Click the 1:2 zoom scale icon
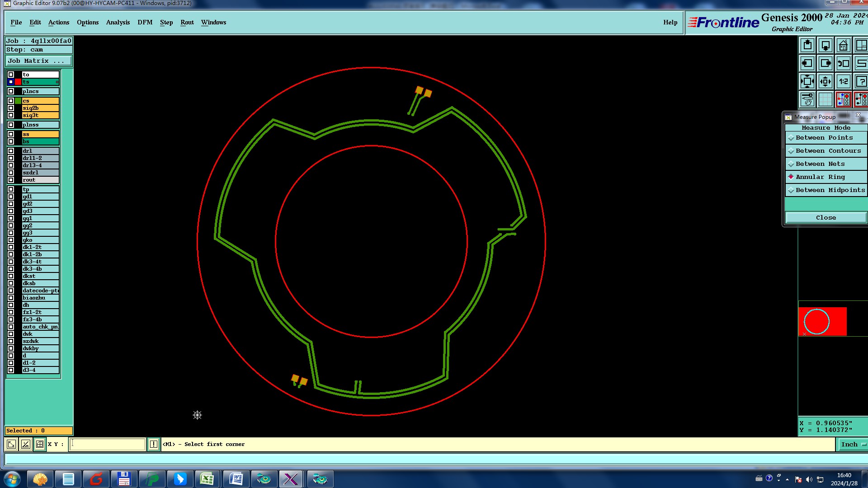The height and width of the screenshot is (488, 868). 843,82
